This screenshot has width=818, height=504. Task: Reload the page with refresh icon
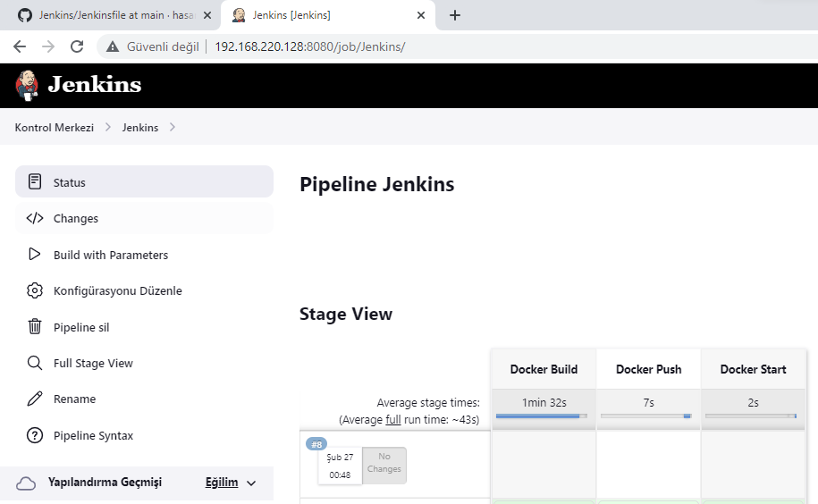click(77, 46)
